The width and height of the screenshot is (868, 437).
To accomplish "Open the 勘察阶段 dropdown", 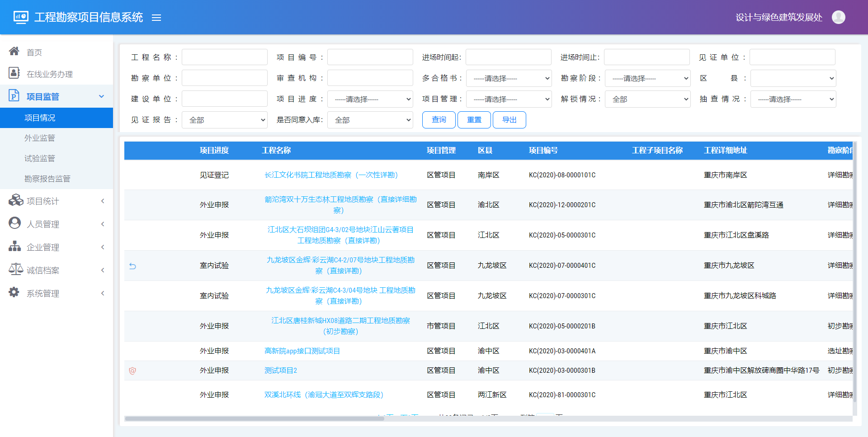I will tap(647, 78).
